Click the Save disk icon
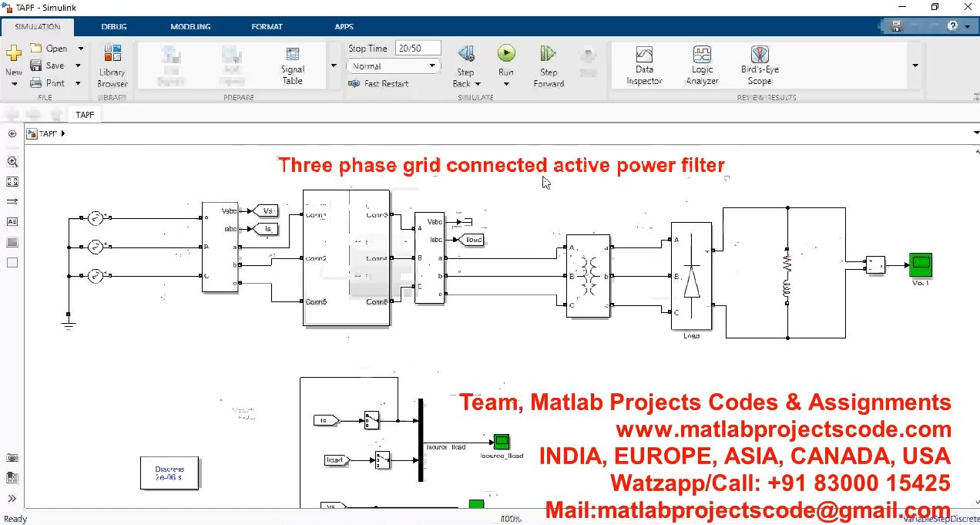The height and width of the screenshot is (525, 980). point(36,66)
